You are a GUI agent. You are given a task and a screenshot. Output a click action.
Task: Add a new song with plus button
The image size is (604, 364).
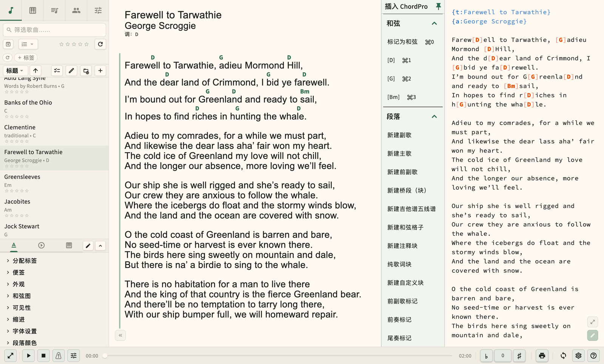coord(100,71)
